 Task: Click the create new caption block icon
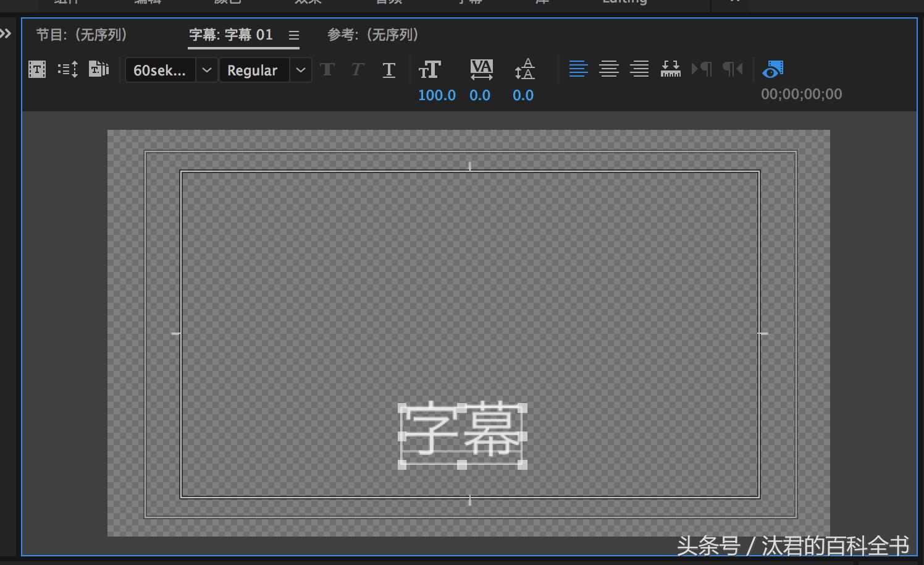(x=36, y=69)
